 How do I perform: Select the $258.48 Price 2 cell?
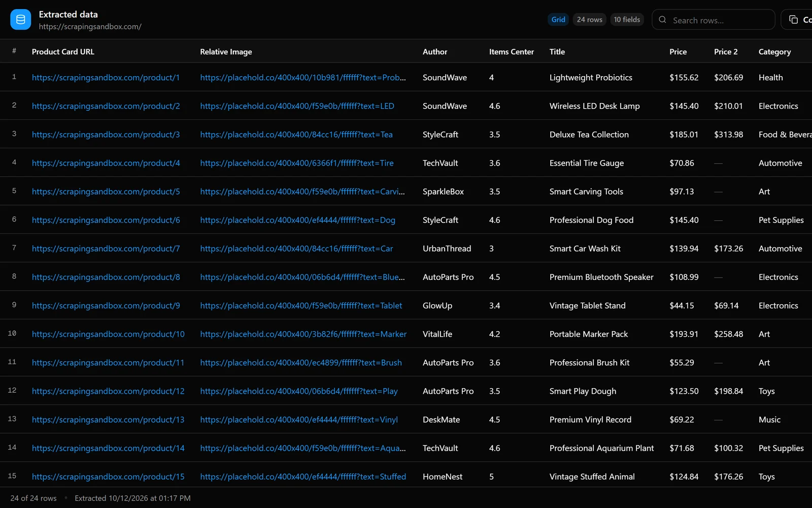tap(728, 334)
